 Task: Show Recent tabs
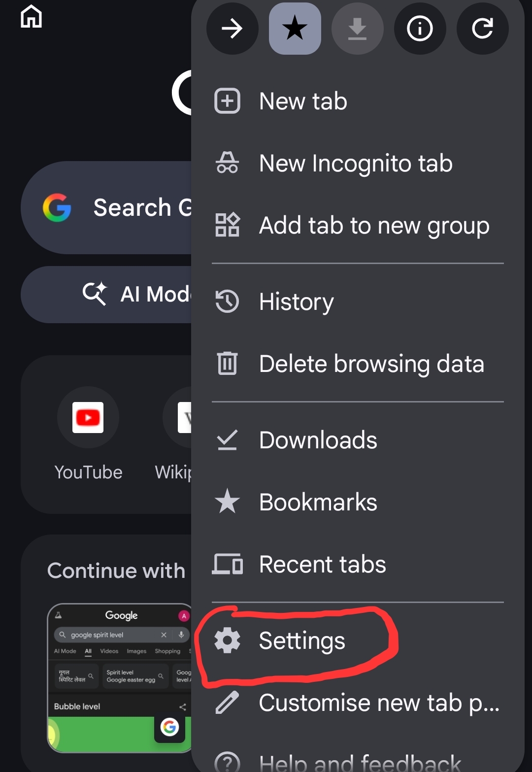(x=322, y=564)
